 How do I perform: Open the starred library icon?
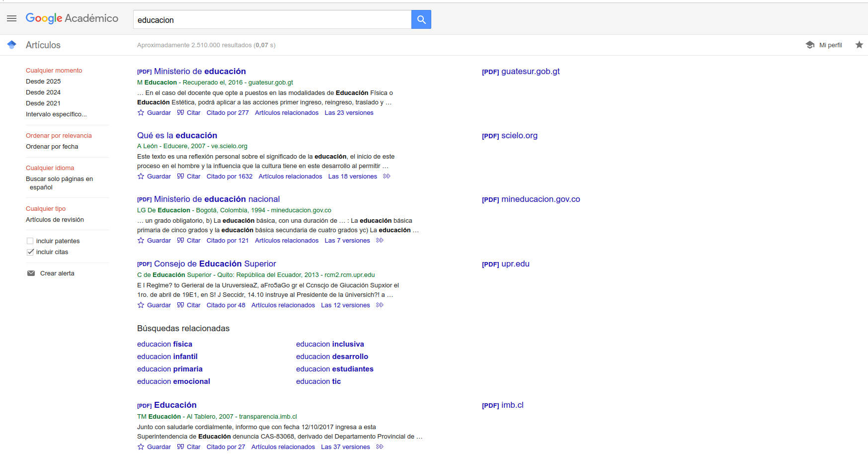[859, 45]
